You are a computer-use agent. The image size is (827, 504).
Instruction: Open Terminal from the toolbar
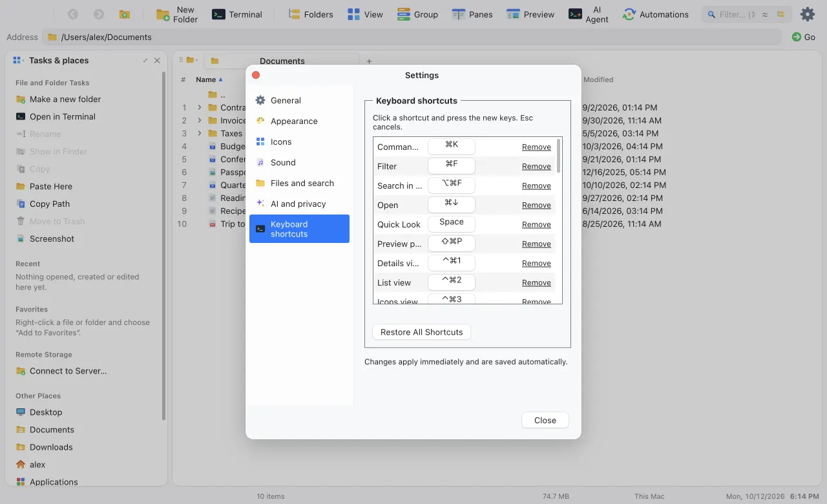tap(237, 14)
